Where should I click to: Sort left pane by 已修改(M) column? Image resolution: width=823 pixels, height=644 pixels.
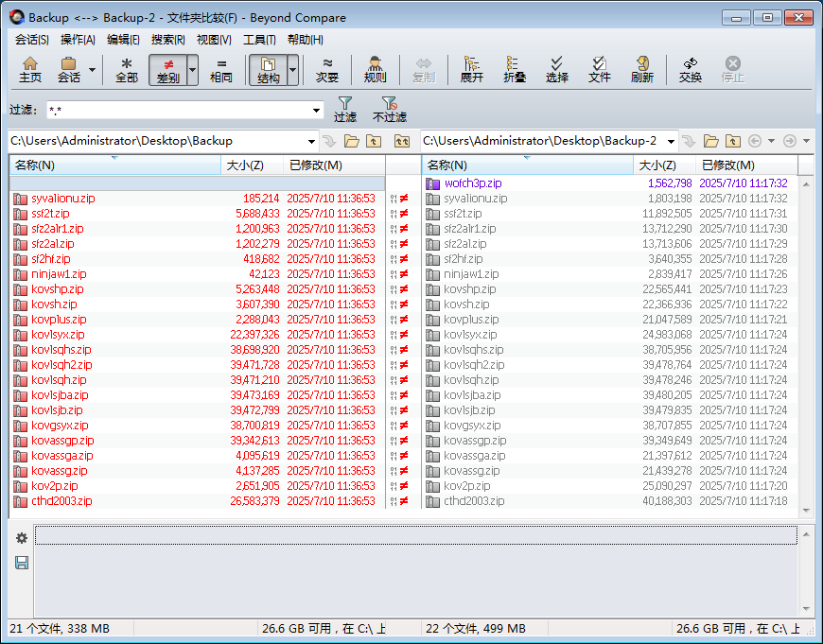click(x=334, y=165)
